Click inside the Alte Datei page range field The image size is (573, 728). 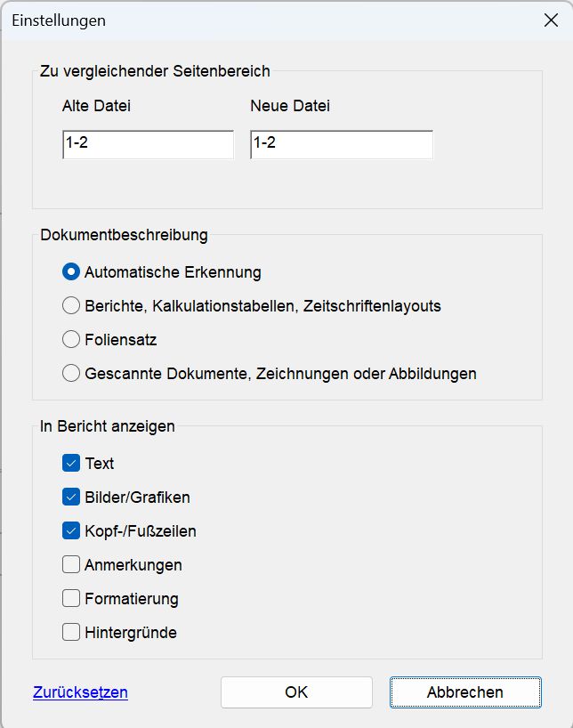pyautogui.click(x=147, y=144)
